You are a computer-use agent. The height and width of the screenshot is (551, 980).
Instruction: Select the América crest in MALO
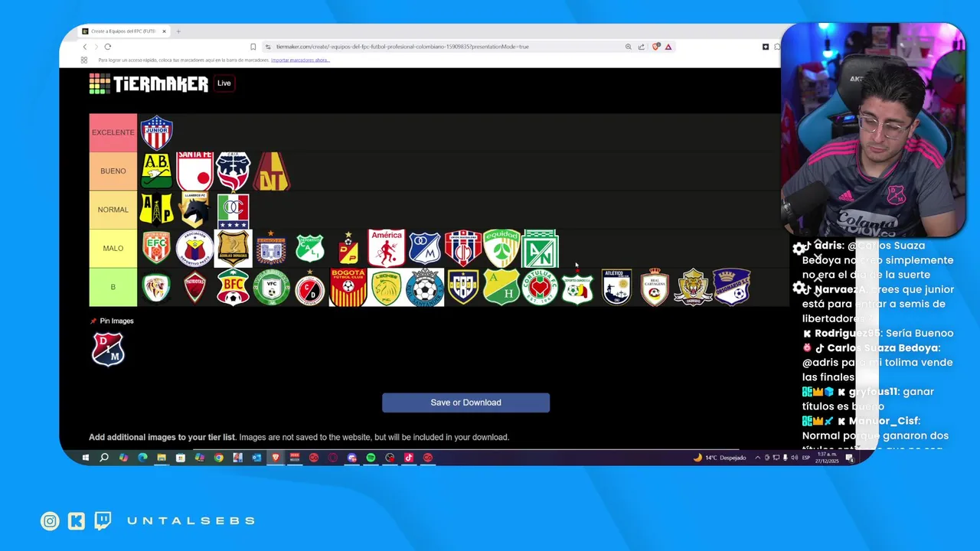[x=387, y=248]
